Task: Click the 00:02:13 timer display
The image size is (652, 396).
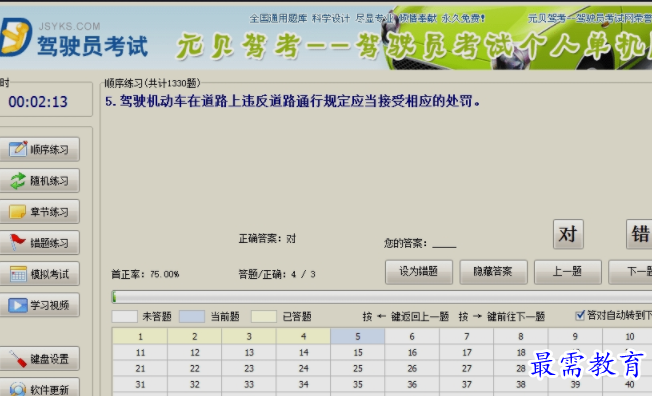Action: coord(38,102)
